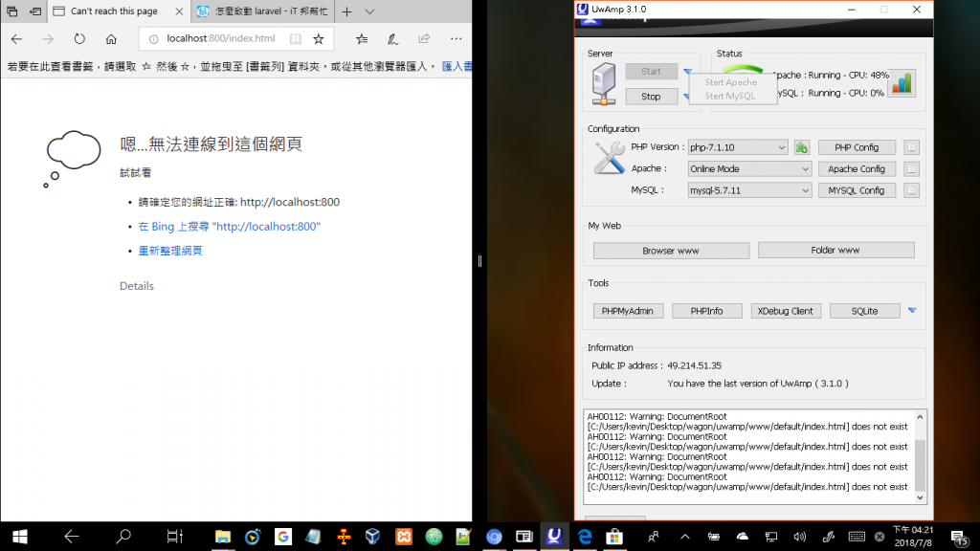This screenshot has height=551, width=980.
Task: Show hidden system tray icons
Action: click(x=685, y=537)
